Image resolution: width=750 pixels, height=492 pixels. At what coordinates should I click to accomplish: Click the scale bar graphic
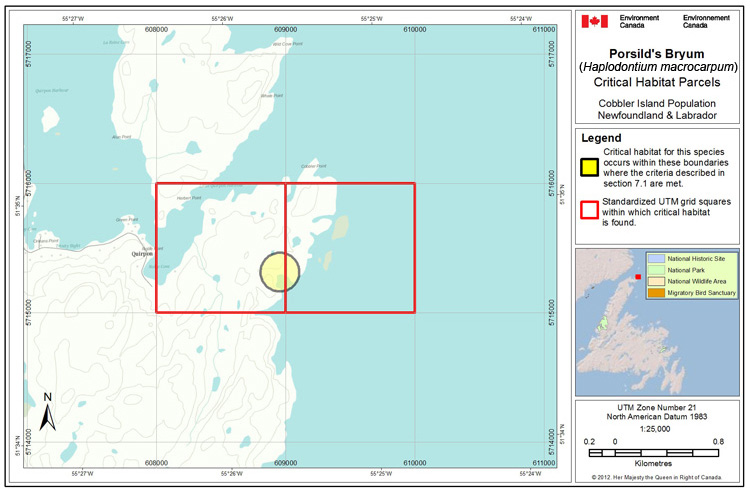(x=655, y=453)
